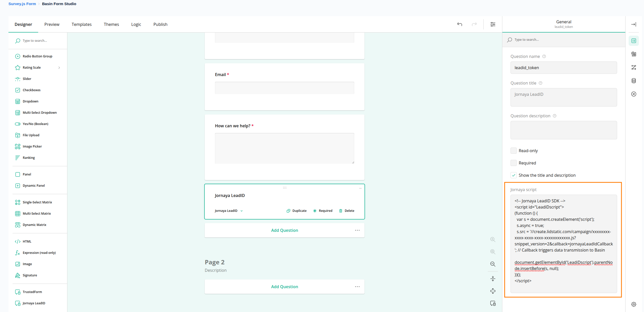Click Add Question under Page 2
The image size is (644, 312).
pos(284,287)
